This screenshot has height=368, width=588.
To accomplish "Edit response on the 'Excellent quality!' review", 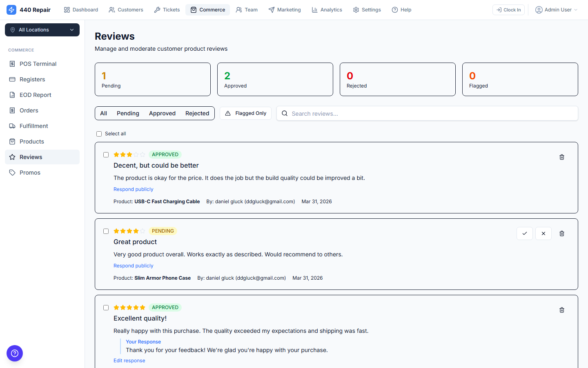I will 129,360.
